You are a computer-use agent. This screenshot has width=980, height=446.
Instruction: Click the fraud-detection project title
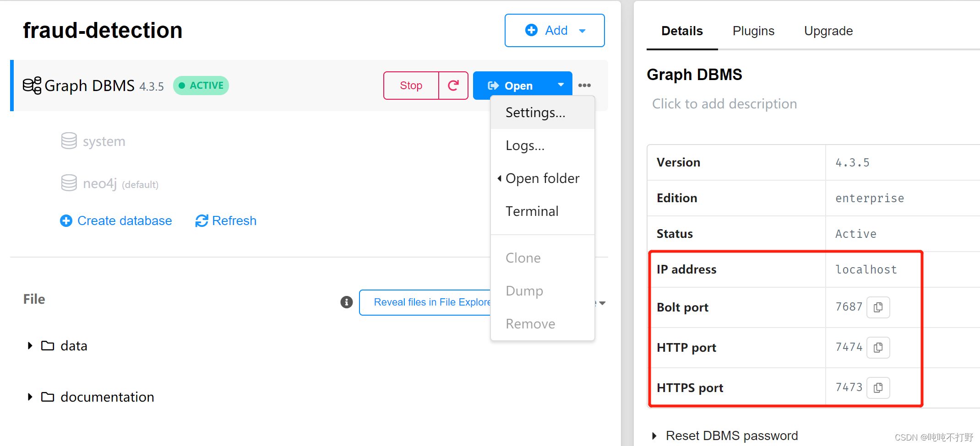tap(103, 31)
